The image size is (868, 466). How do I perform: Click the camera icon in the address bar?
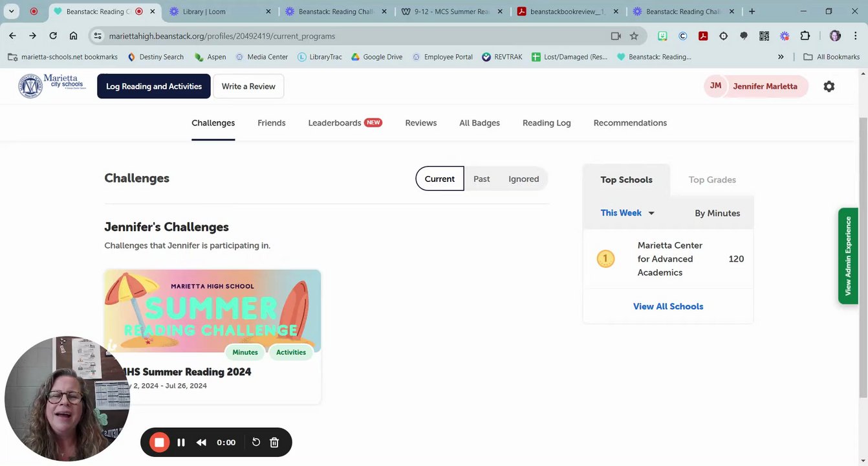point(616,36)
